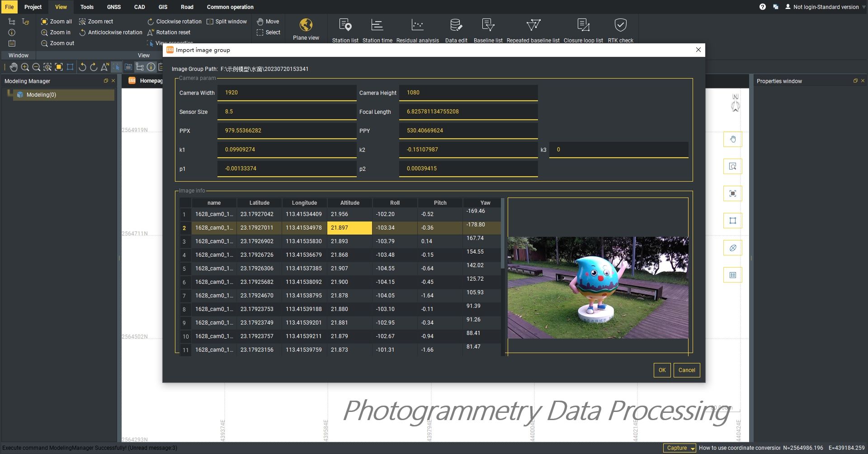Click the Focal Length input field
The width and height of the screenshot is (868, 454).
coord(468,112)
